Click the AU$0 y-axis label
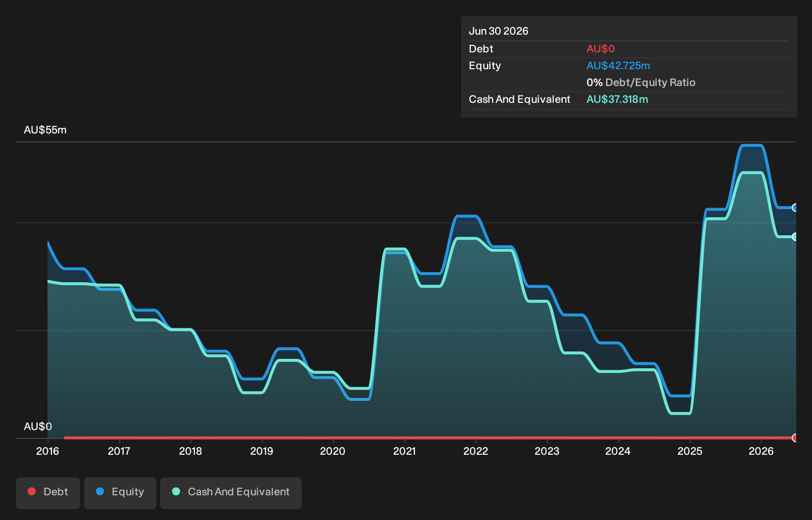Screen dimensions: 812x520 (x=38, y=427)
